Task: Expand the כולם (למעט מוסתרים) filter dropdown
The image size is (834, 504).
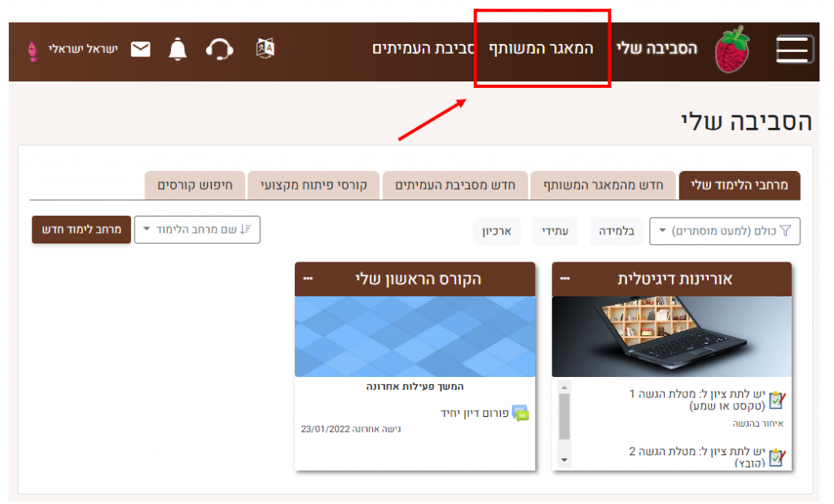Action: (x=725, y=231)
